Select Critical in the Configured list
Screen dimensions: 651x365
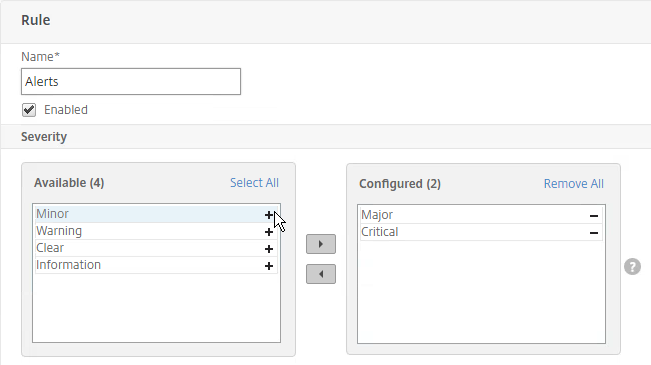point(481,232)
